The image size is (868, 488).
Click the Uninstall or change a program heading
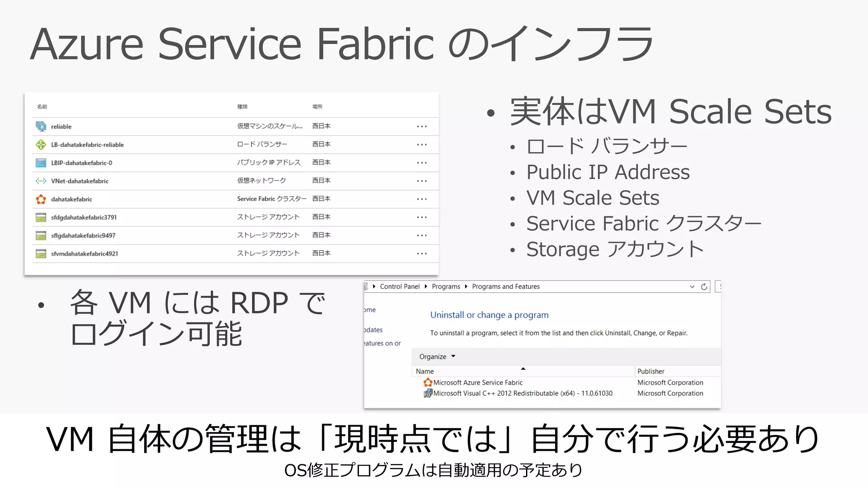(x=489, y=315)
